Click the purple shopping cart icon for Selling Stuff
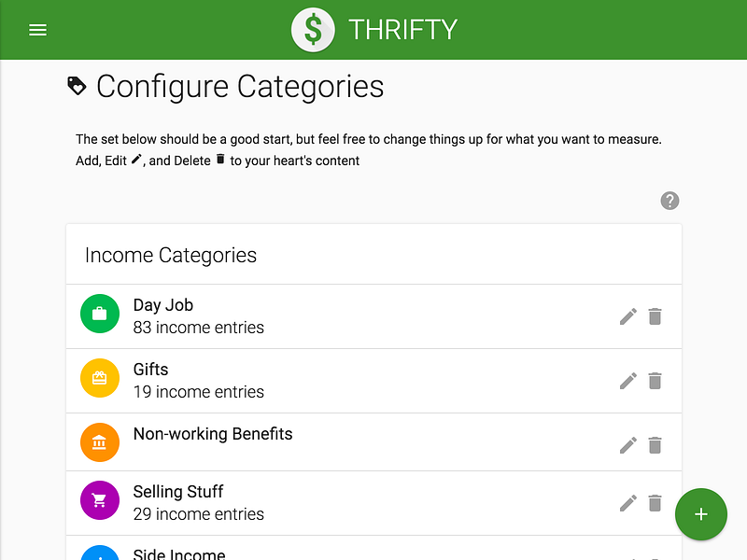The width and height of the screenshot is (747, 560). (x=100, y=500)
